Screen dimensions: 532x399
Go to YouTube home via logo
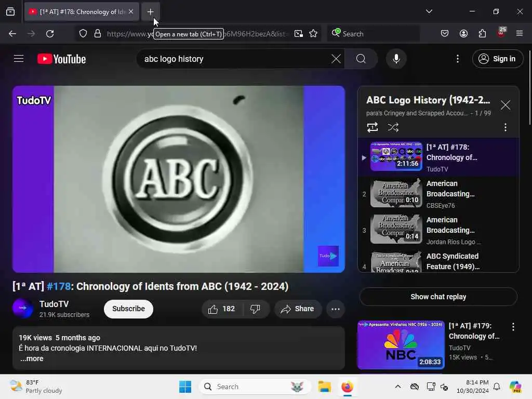coord(62,59)
